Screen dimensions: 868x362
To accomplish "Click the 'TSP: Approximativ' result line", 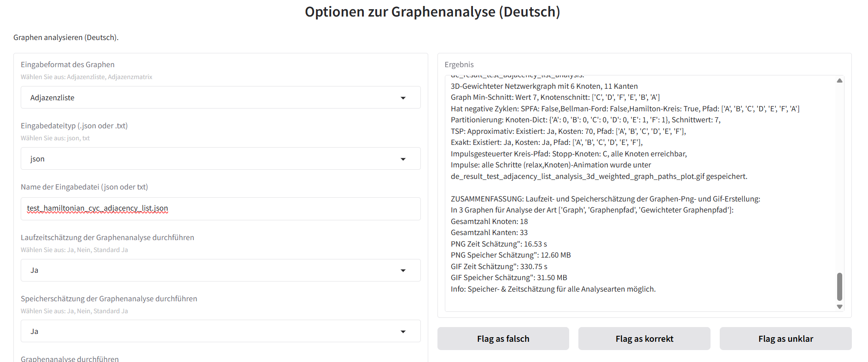I will (568, 131).
